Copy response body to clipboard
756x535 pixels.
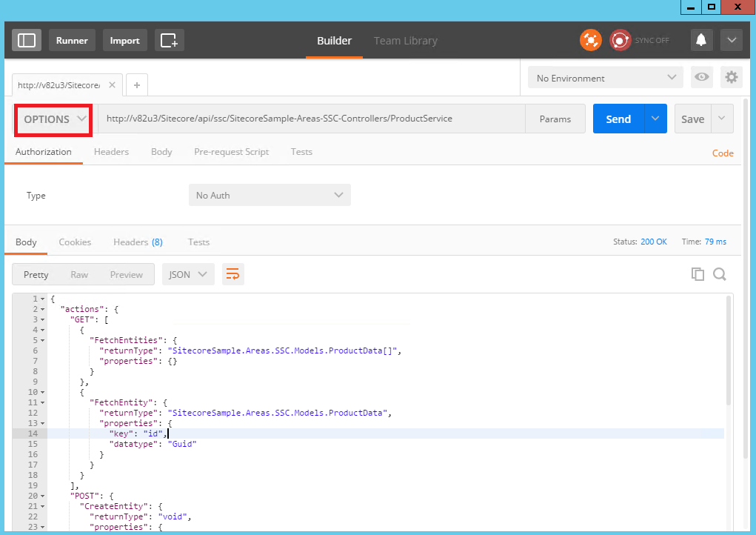(x=698, y=274)
